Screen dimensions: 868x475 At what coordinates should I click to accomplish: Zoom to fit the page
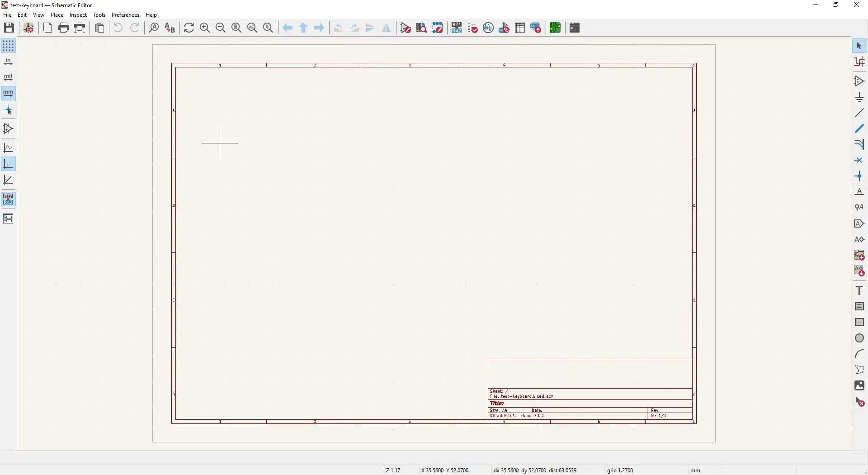237,28
